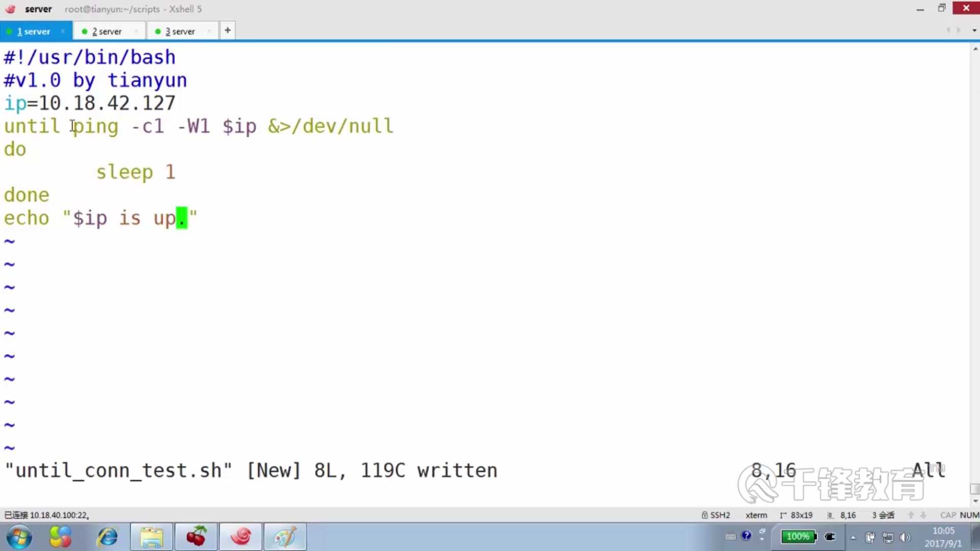This screenshot has width=980, height=551.
Task: Open the Windows Start menu
Action: pos(19,537)
